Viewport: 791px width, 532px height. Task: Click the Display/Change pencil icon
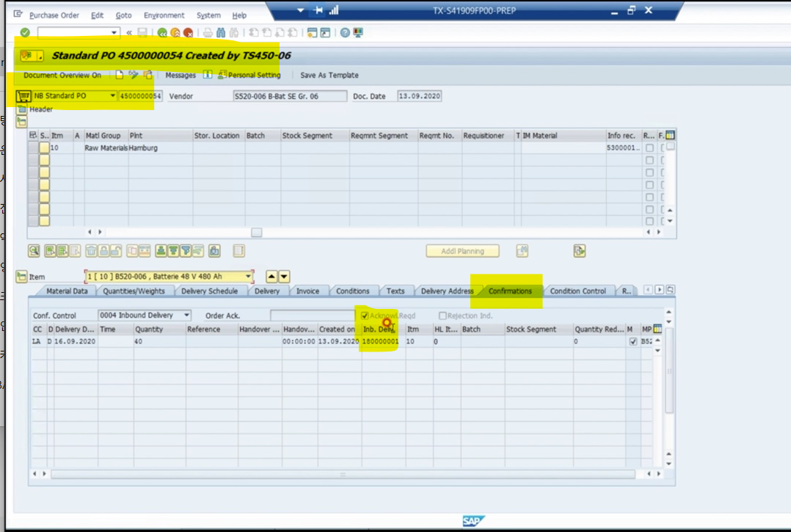[x=134, y=75]
